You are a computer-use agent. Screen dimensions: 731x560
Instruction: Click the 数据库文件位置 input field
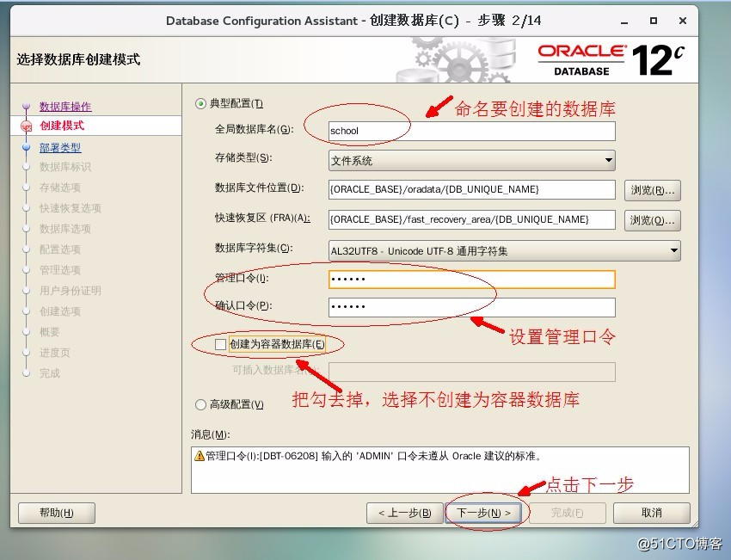click(472, 189)
